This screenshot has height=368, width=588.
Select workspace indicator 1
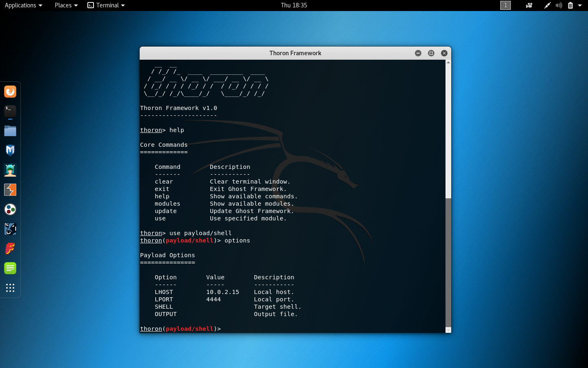505,5
